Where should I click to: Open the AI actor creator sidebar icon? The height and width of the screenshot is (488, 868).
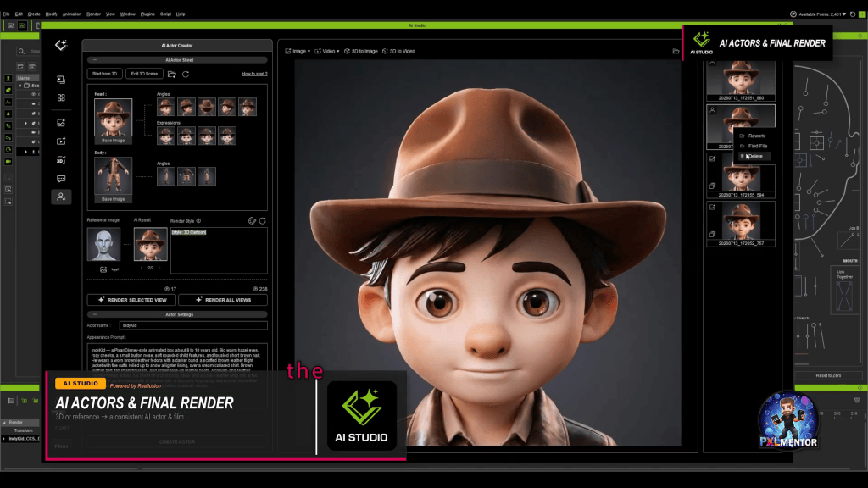(x=61, y=197)
